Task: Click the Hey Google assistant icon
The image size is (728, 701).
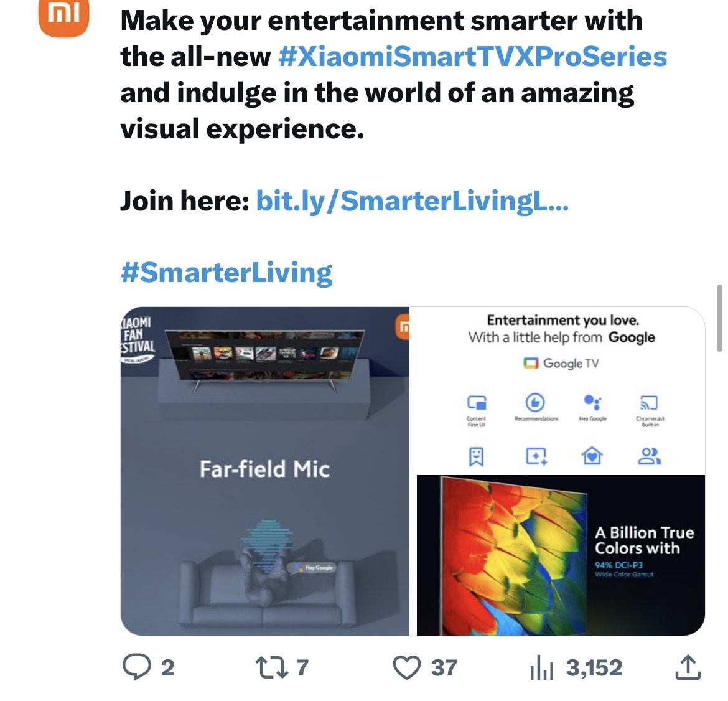Action: [x=592, y=403]
